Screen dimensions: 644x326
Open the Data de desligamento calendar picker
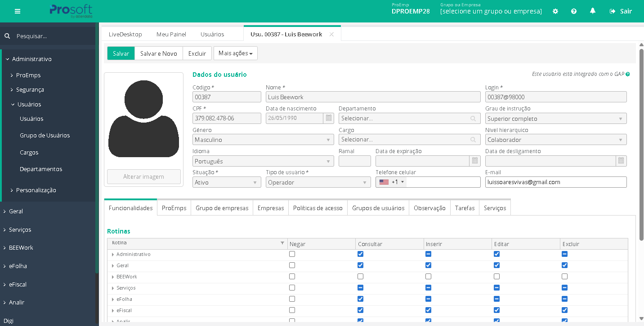pos(621,161)
